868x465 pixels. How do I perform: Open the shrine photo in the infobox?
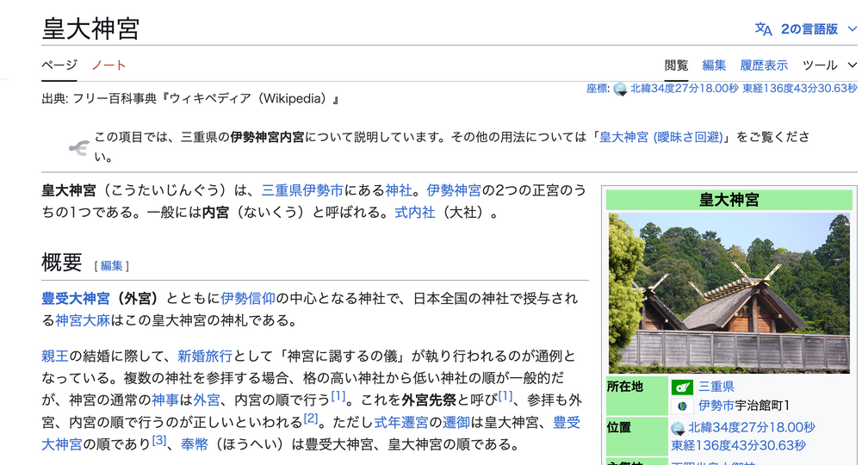click(728, 293)
